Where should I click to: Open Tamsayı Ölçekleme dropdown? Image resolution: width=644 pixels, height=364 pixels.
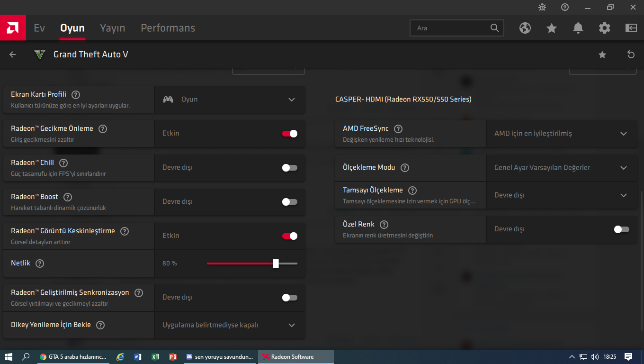[x=562, y=195]
